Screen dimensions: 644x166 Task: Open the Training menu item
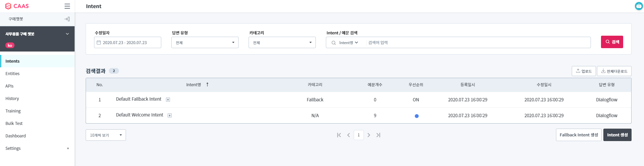coord(13,111)
